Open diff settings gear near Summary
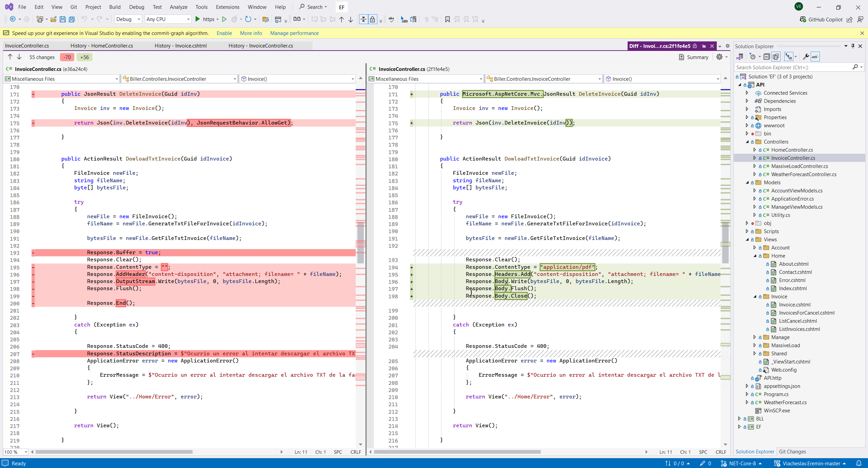Screen dimensions: 868x468 pyautogui.click(x=719, y=57)
